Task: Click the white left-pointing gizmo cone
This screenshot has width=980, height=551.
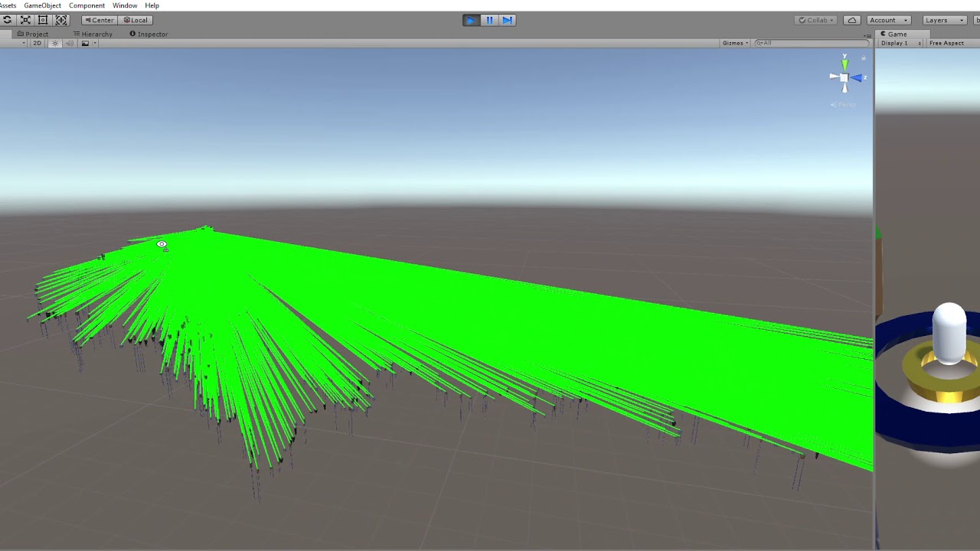Action: click(x=834, y=77)
